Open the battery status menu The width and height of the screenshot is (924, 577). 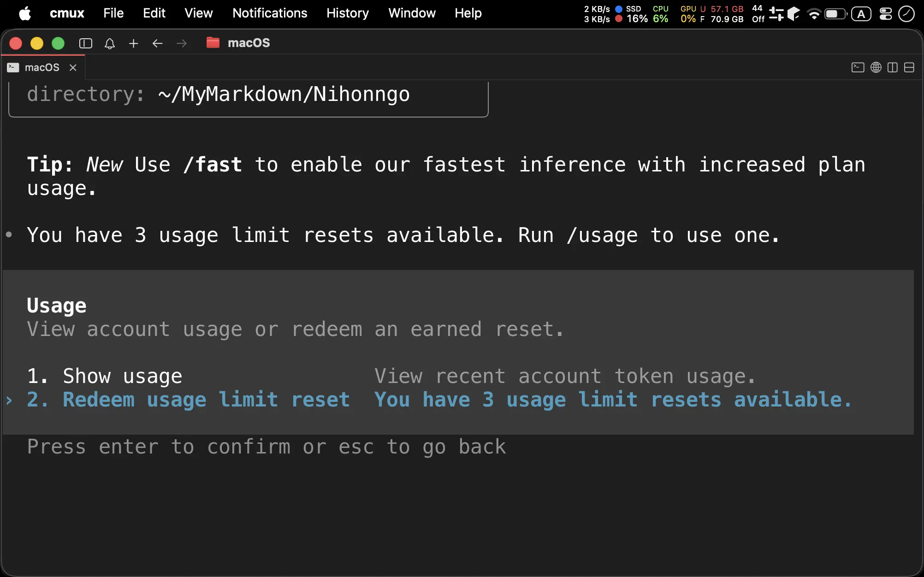[x=835, y=14]
